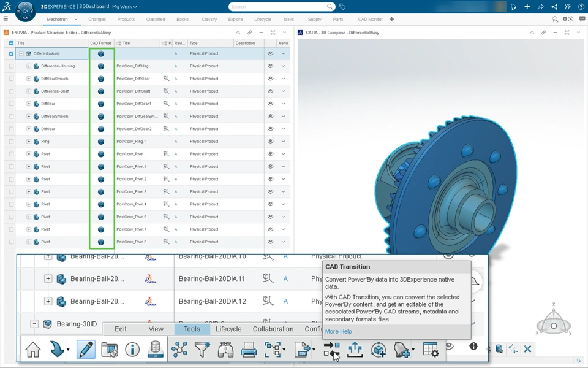Image resolution: width=588 pixels, height=368 pixels.
Task: Toggle visibility eye for Ring row
Action: click(x=270, y=142)
